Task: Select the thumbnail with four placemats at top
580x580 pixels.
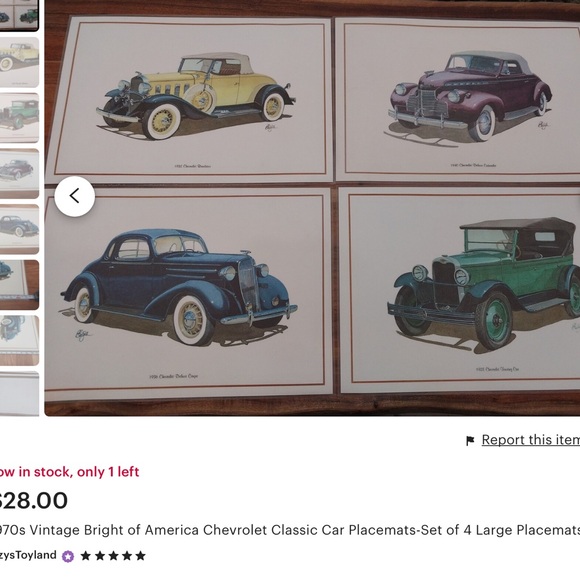Action: [x=19, y=16]
